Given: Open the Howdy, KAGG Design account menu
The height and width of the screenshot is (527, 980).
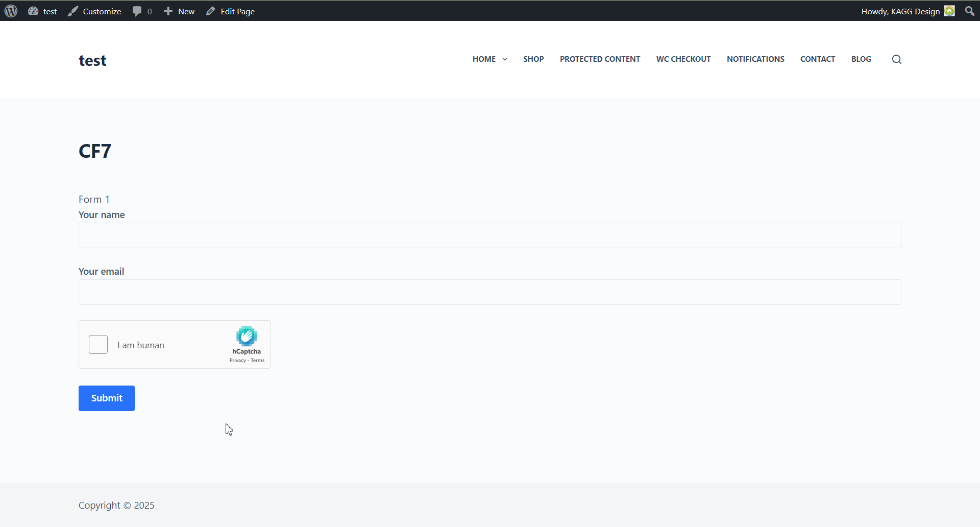Looking at the screenshot, I should pos(900,11).
